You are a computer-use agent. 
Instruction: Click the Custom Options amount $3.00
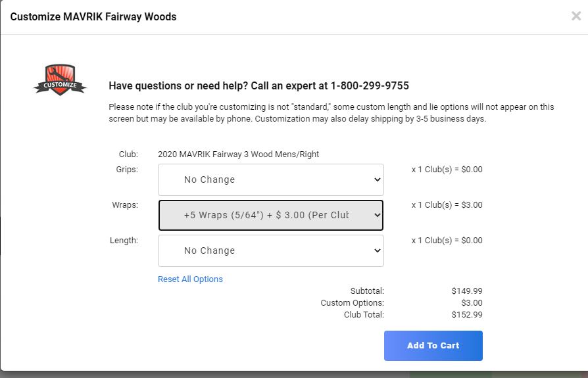(x=472, y=303)
